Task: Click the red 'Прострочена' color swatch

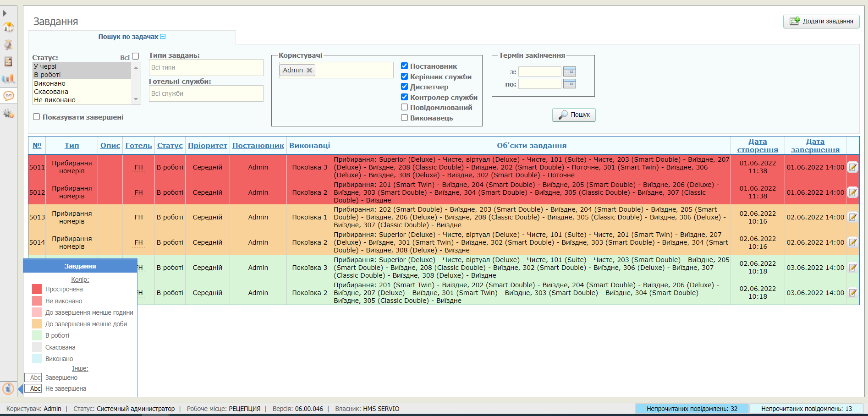Action: pyautogui.click(x=37, y=289)
